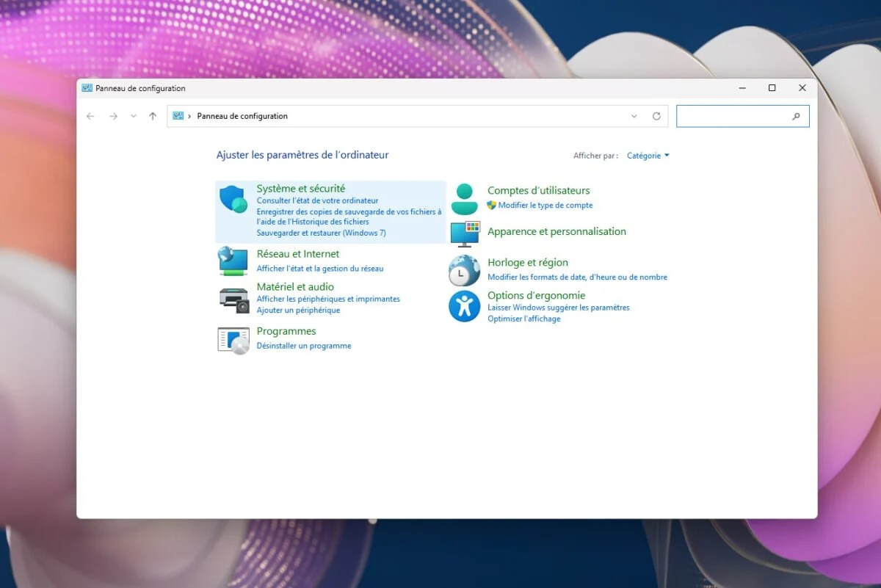
Task: Click Désinstaller un programme link
Action: (x=304, y=346)
